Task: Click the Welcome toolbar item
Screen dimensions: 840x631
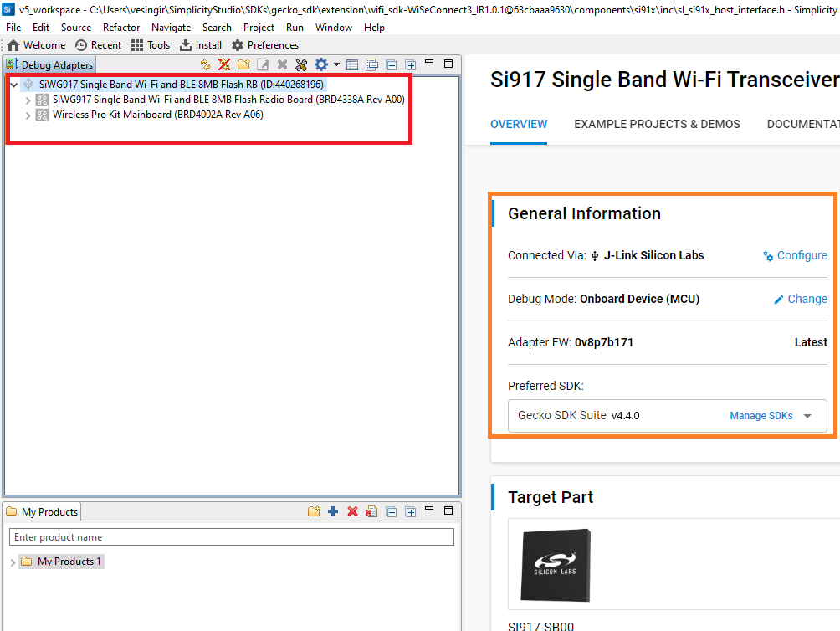Action: (36, 44)
